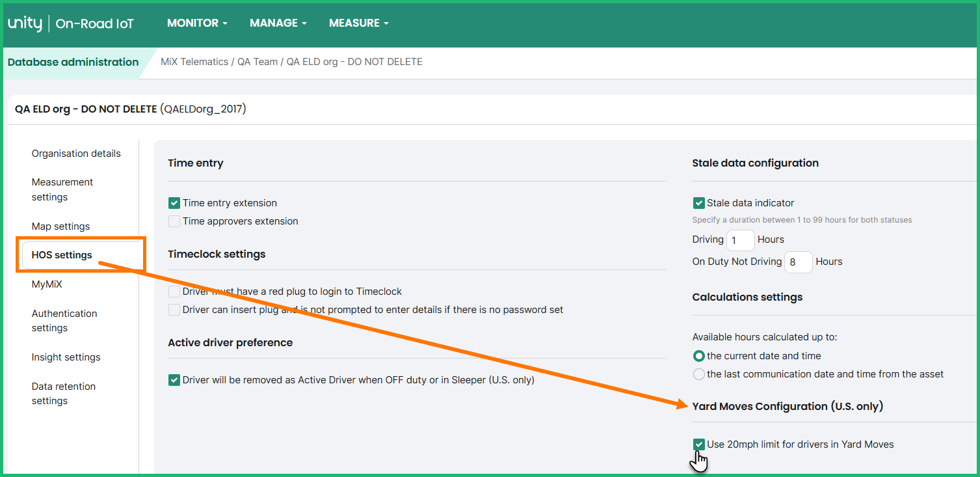Select the current date and time option
Screen dimensions: 980x477
pos(699,356)
